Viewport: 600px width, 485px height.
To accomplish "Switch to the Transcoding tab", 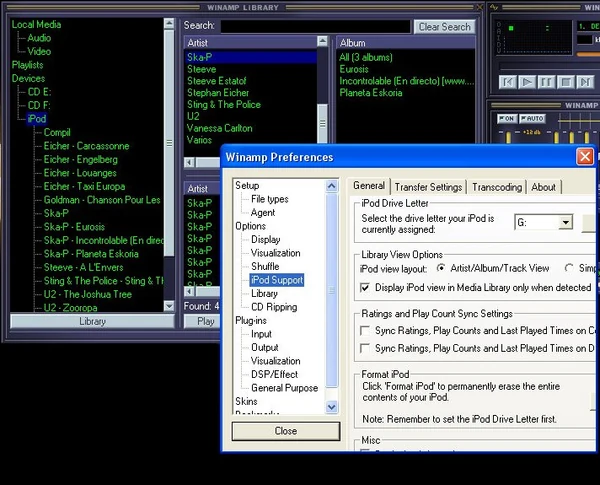I will [x=497, y=187].
